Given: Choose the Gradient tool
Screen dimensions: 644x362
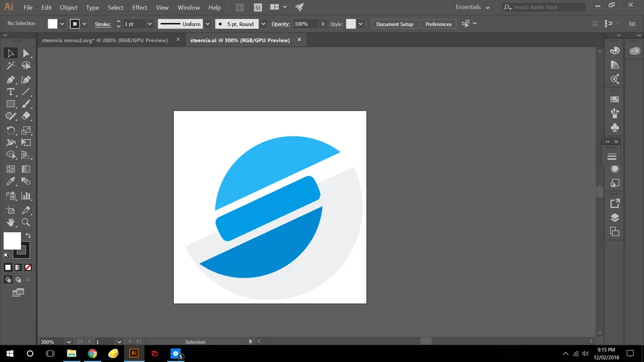Looking at the screenshot, I should (26, 169).
